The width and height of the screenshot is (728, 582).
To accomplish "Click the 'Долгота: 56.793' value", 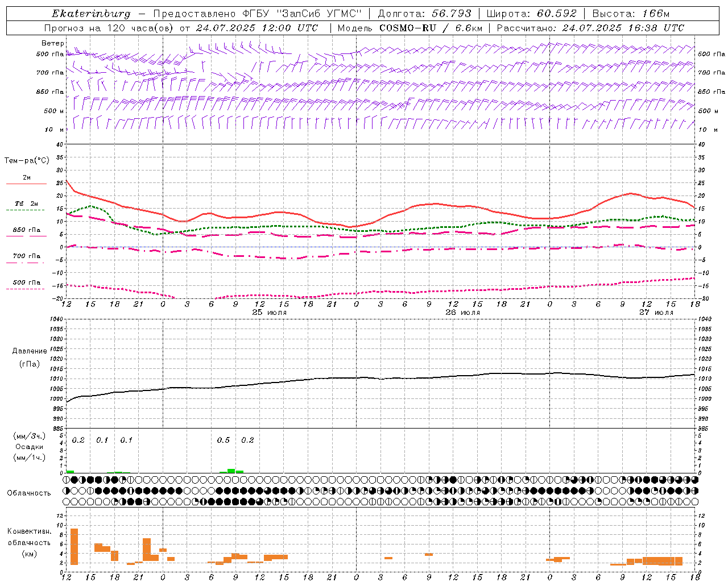I will click(x=424, y=14).
